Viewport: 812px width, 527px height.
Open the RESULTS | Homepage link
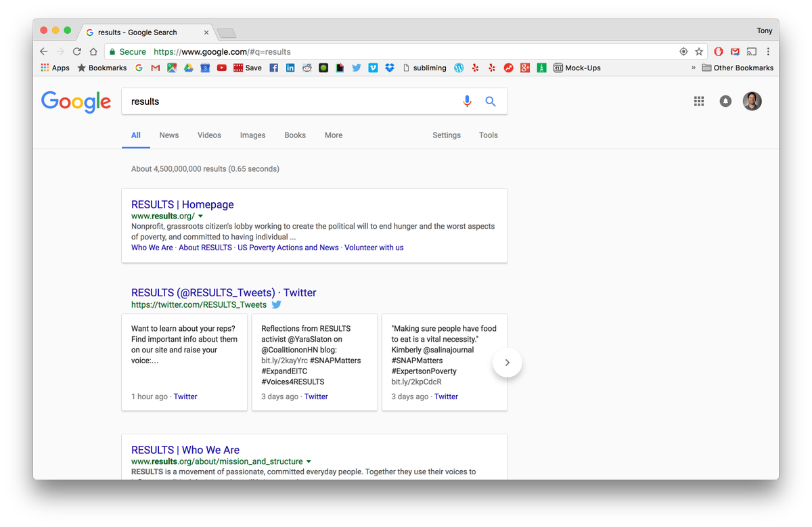coord(183,204)
